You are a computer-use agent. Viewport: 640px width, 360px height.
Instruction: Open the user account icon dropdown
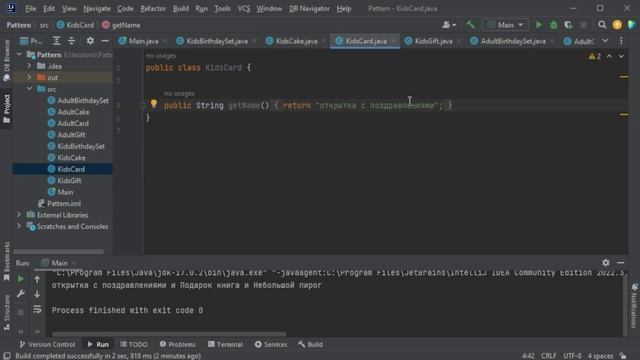pos(449,25)
